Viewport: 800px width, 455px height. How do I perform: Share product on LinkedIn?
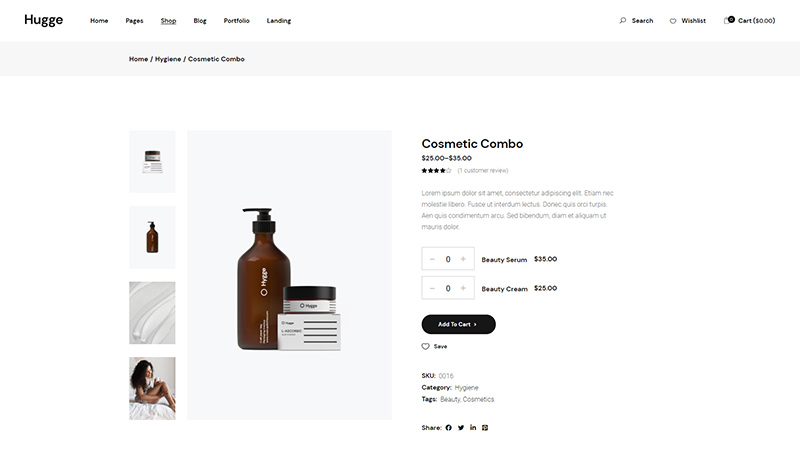(473, 427)
